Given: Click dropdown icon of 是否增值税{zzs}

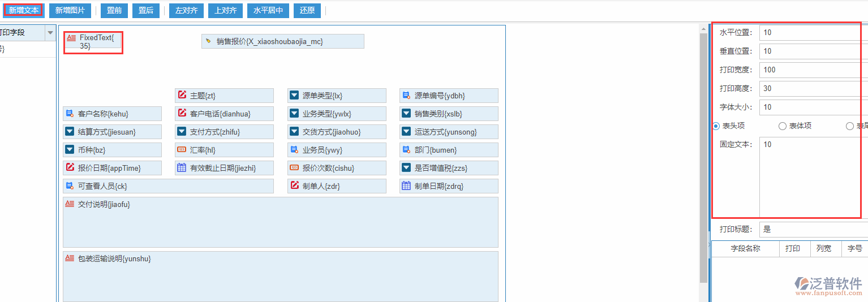Looking at the screenshot, I should [406, 167].
